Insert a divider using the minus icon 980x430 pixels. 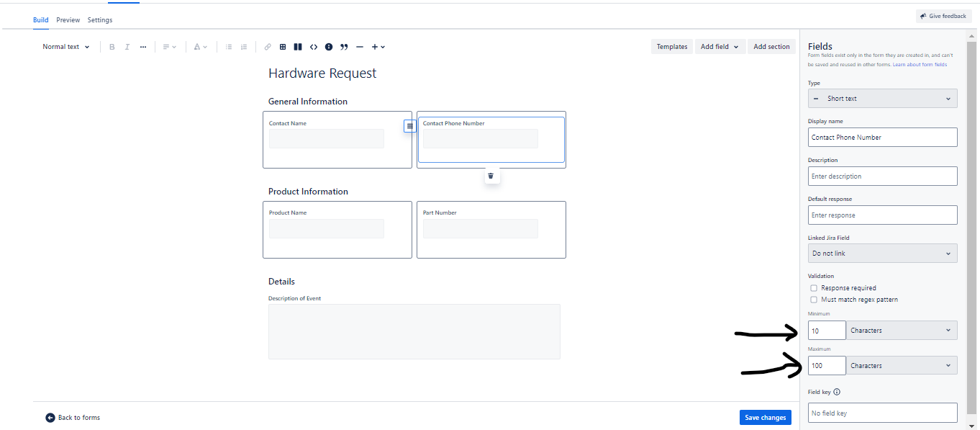(x=360, y=46)
